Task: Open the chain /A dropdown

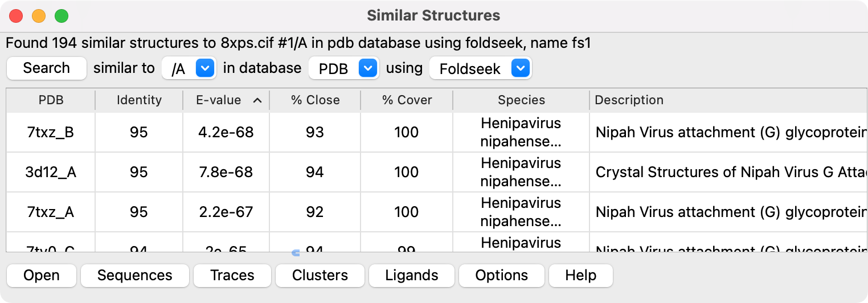Action: [204, 68]
